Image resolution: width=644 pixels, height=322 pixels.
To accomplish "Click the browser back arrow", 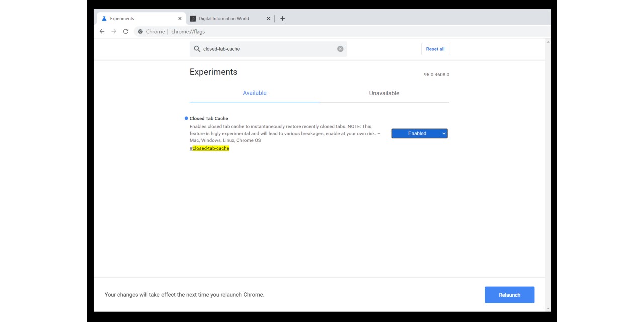I will coord(102,31).
